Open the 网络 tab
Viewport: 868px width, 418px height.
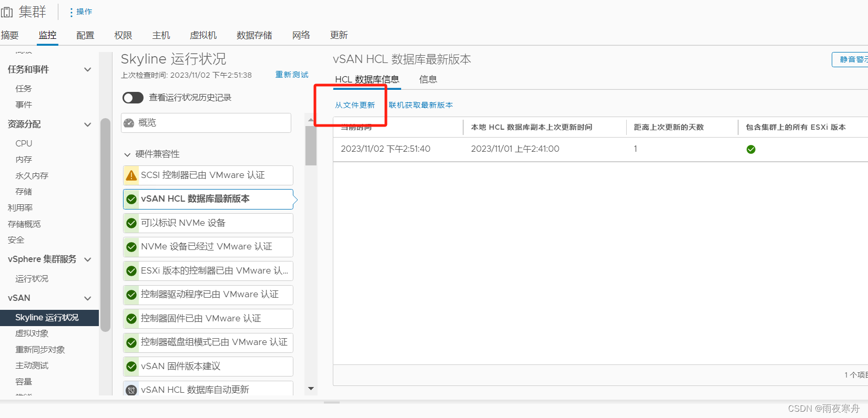point(301,35)
